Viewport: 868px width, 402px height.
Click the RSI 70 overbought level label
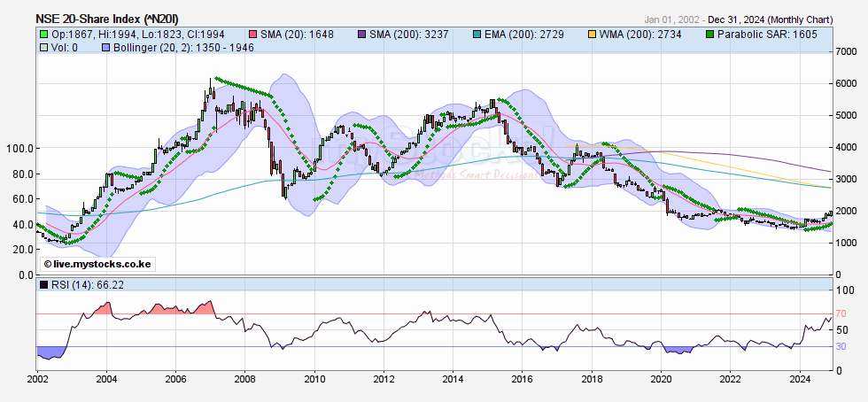coord(840,313)
